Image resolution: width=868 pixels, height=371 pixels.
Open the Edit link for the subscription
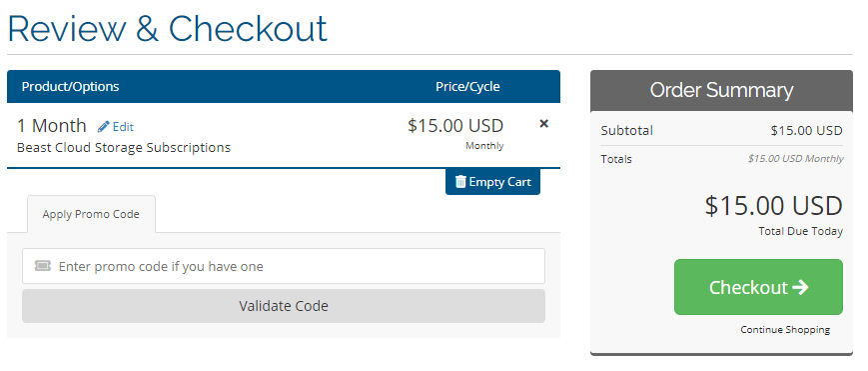coord(116,127)
